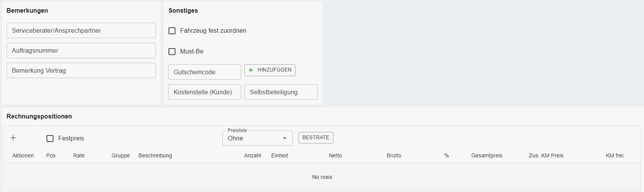The height and width of the screenshot is (192, 644).
Task: Tick the Must-Be checkbox
Action: point(172,52)
